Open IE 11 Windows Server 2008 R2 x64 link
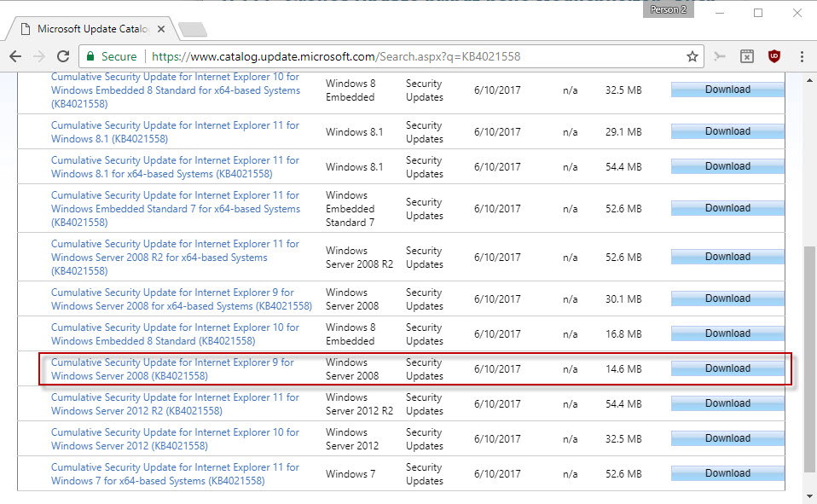The image size is (817, 504). pyautogui.click(x=175, y=257)
